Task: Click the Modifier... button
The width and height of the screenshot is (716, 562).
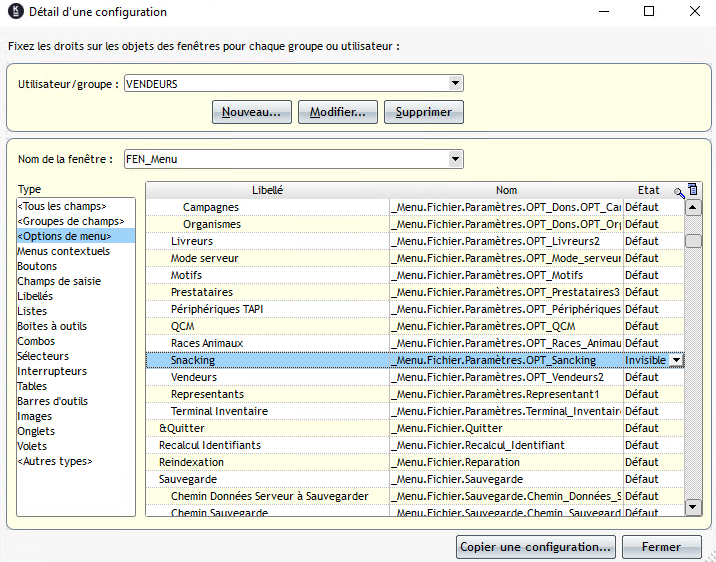Action: click(x=338, y=112)
